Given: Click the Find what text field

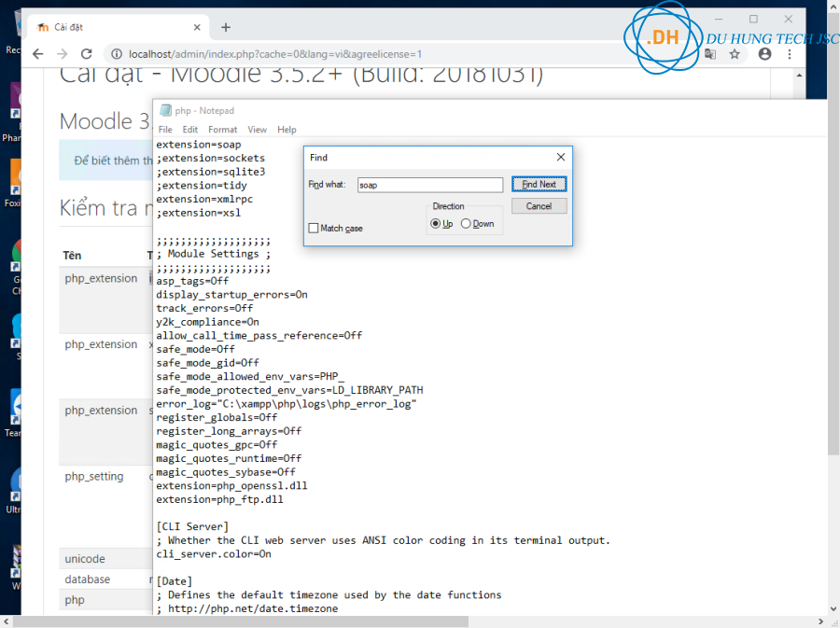Looking at the screenshot, I should coord(428,185).
